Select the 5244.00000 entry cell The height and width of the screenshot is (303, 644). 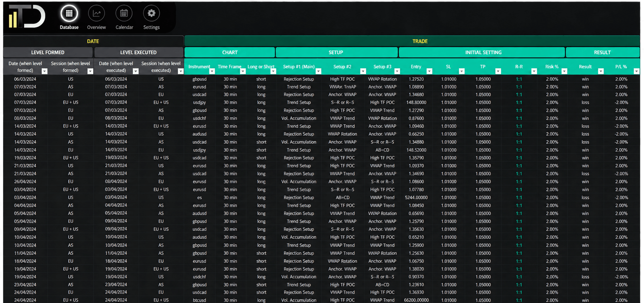coord(416,198)
